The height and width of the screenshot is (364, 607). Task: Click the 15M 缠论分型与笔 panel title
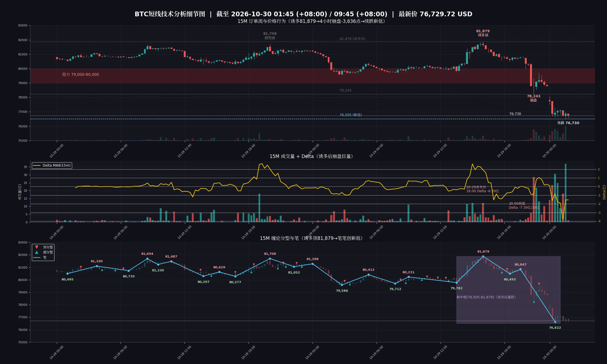(312, 238)
